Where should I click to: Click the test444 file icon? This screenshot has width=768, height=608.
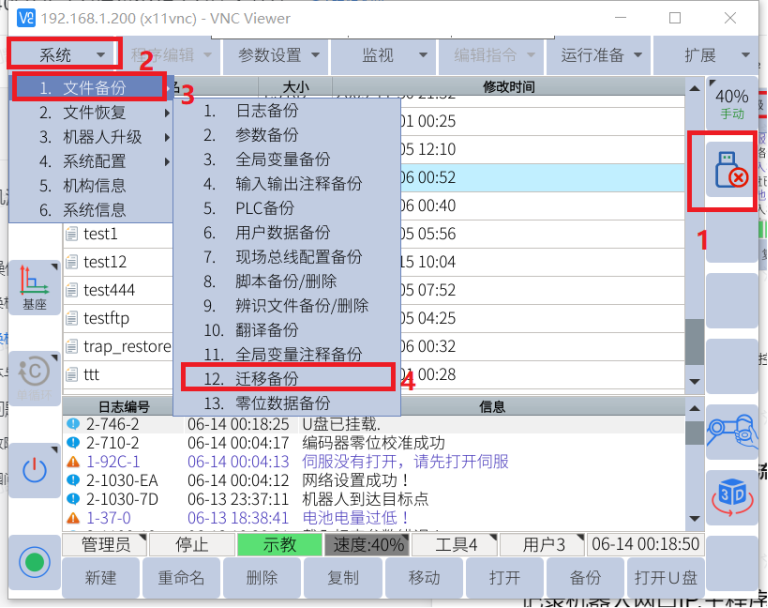click(x=71, y=290)
